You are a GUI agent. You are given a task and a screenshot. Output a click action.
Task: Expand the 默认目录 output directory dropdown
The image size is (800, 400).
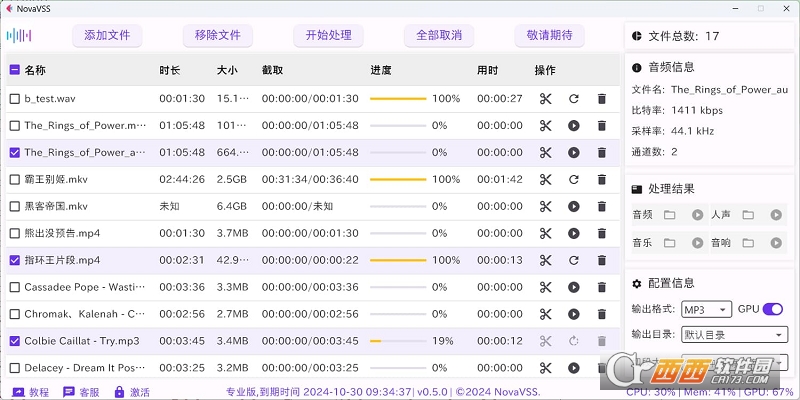[x=735, y=335]
